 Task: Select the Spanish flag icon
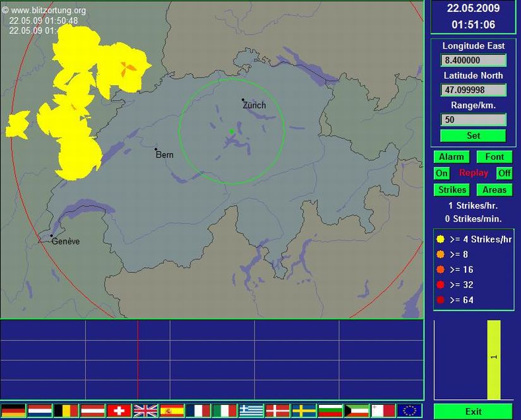coord(172,411)
